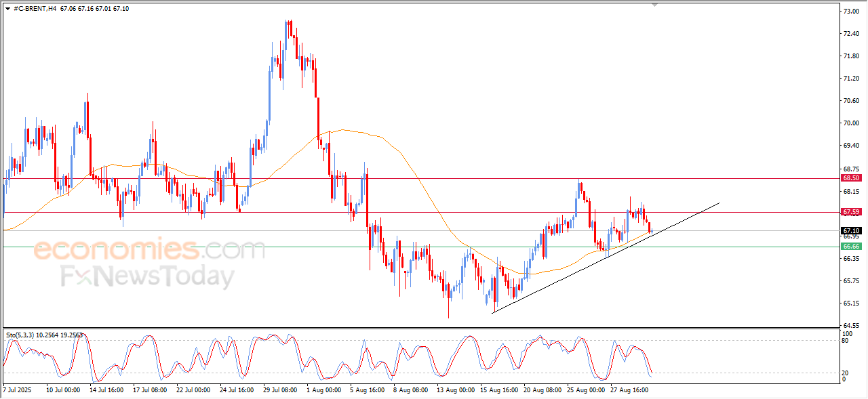
Task: Click the 73.00 price axis label
Action: [851, 12]
